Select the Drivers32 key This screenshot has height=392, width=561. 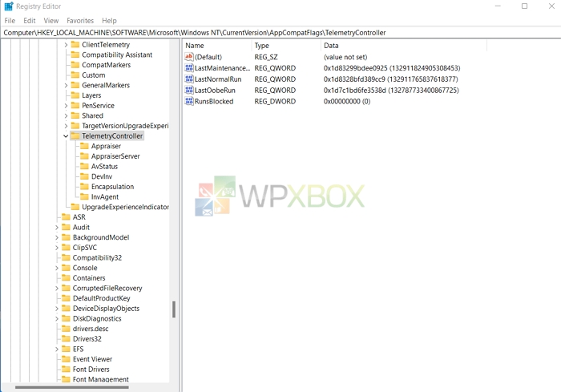pos(87,339)
